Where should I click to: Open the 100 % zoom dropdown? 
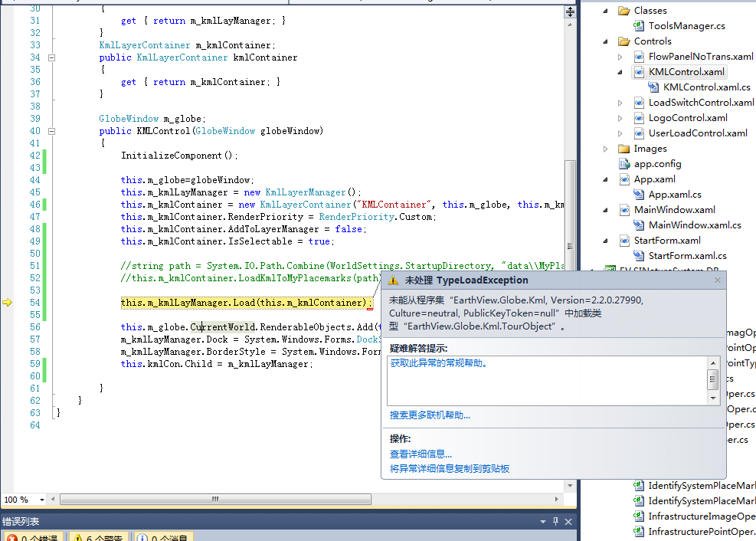(x=42, y=500)
